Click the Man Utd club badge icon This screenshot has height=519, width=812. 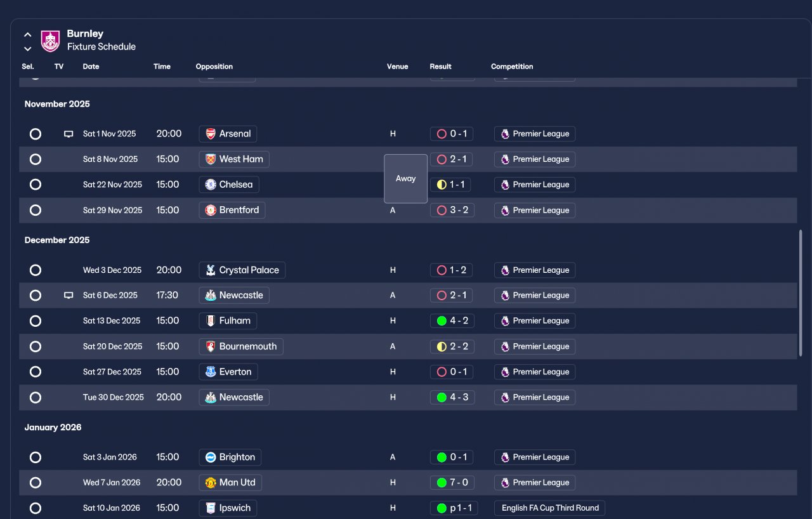[x=211, y=483]
